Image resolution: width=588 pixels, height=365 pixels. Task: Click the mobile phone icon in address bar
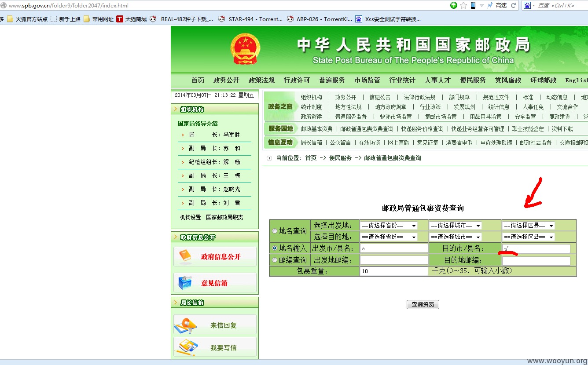coord(473,5)
